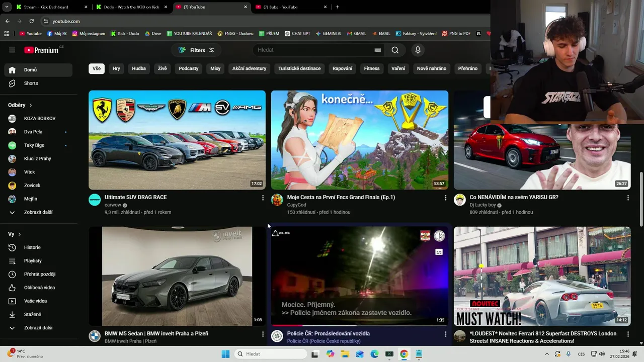This screenshot has height=362, width=644.
Task: Open KOZA BOBKOV subscription channel
Action: click(x=38, y=119)
